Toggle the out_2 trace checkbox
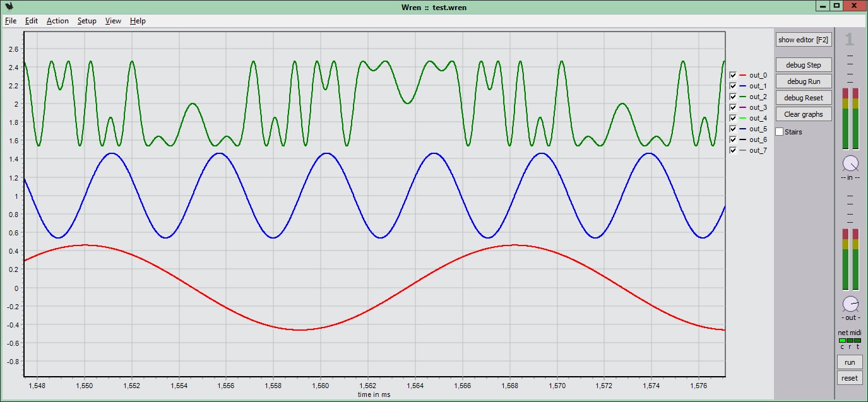 733,97
